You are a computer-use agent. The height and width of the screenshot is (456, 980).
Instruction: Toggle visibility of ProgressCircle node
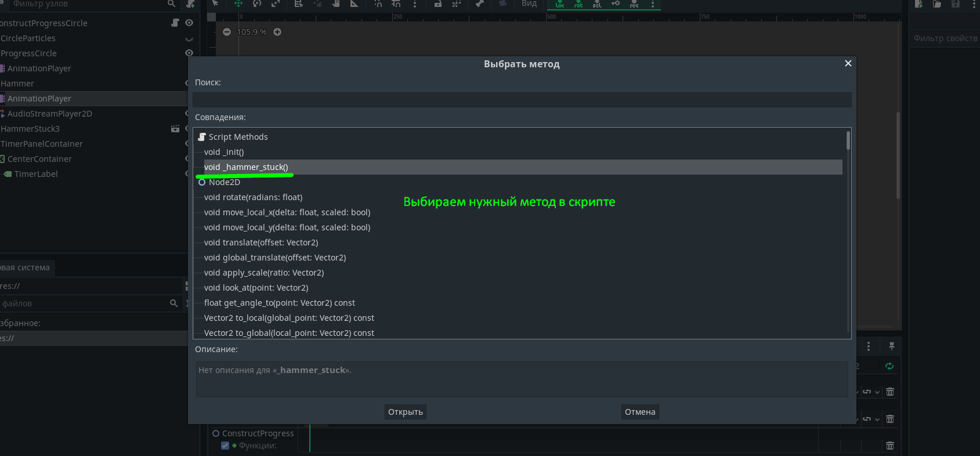point(189,53)
